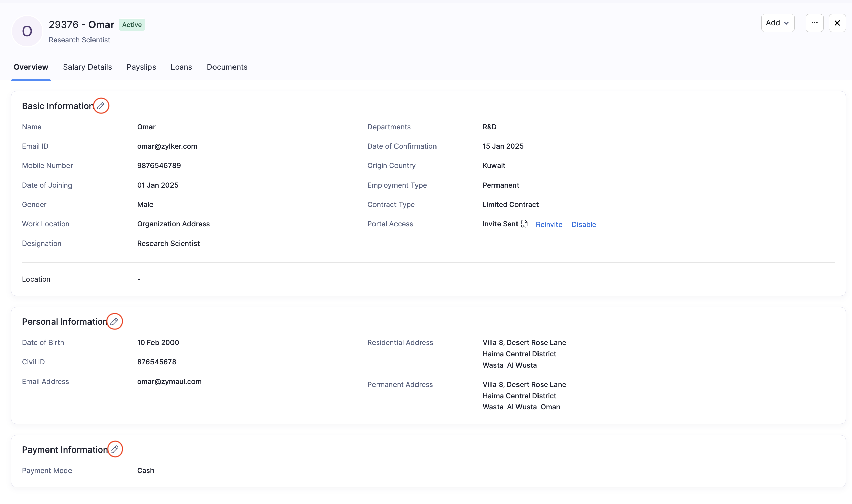
Task: Go to the Payslips tab
Action: click(141, 67)
